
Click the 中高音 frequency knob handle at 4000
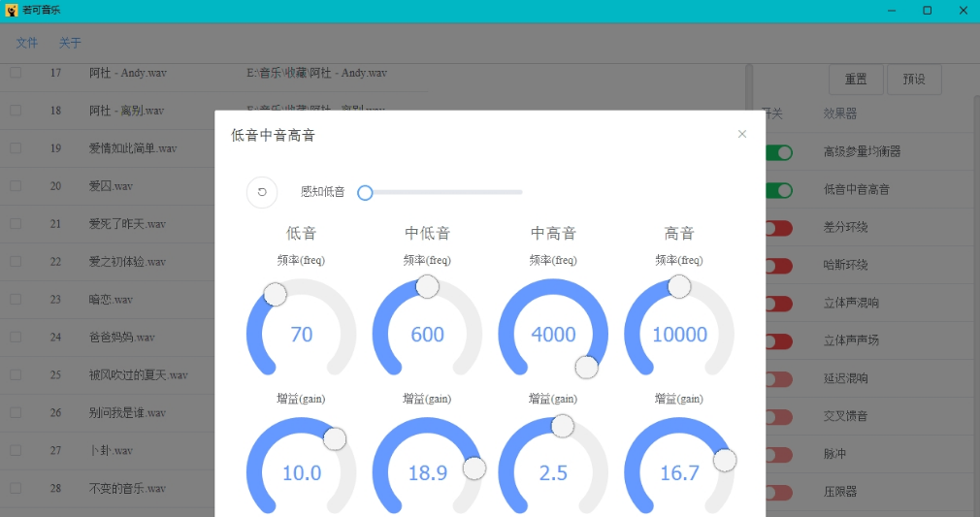tap(586, 367)
